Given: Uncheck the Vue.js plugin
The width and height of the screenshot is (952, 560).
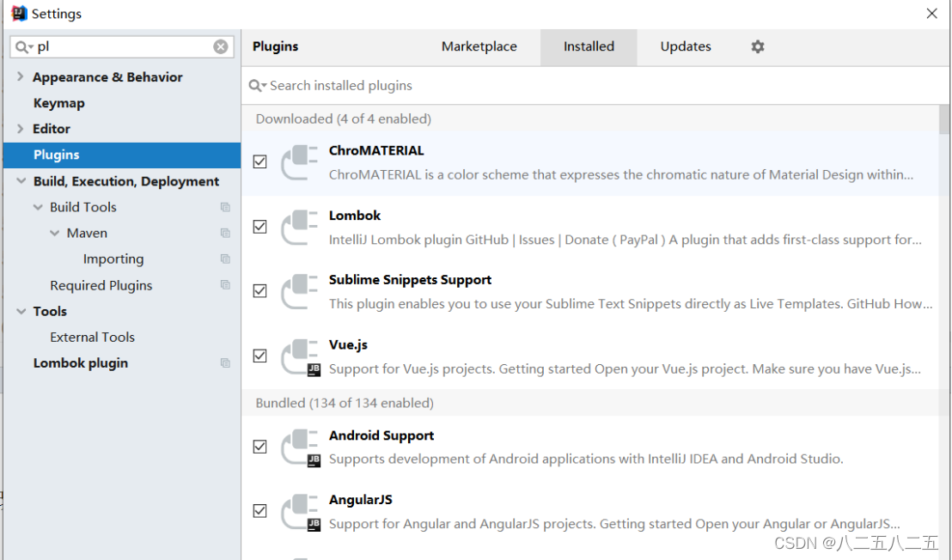Looking at the screenshot, I should click(x=259, y=356).
